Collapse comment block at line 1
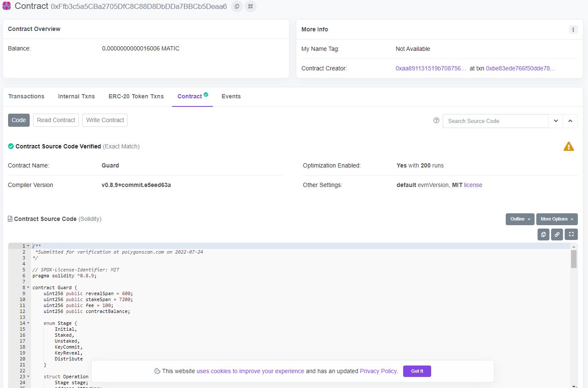The image size is (588, 388). point(28,246)
